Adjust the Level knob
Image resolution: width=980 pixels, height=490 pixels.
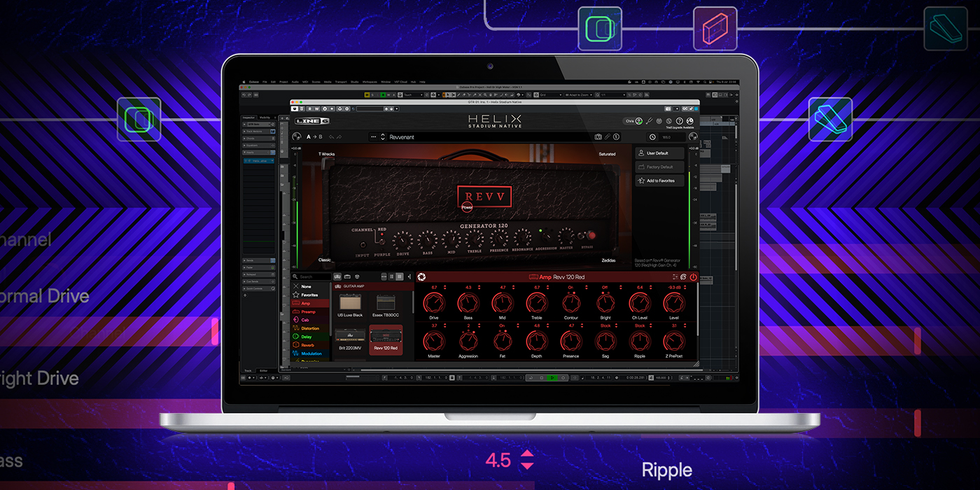pos(673,303)
